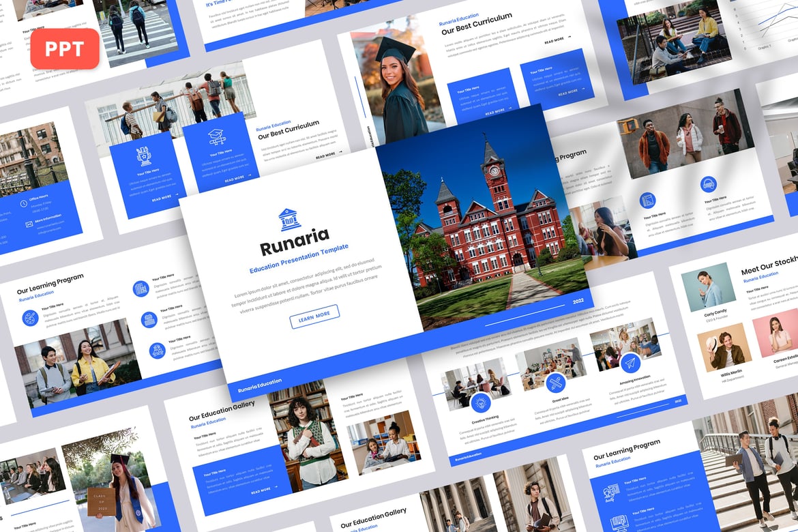Click the Lorem ipsum paragraph on main slide
The height and width of the screenshot is (532, 798).
[x=308, y=285]
